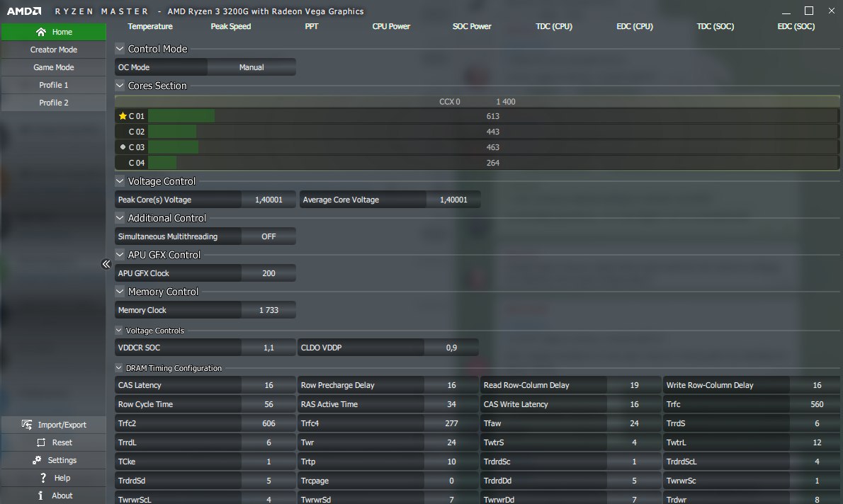Open Import/Export
The height and width of the screenshot is (504, 843).
(54, 425)
